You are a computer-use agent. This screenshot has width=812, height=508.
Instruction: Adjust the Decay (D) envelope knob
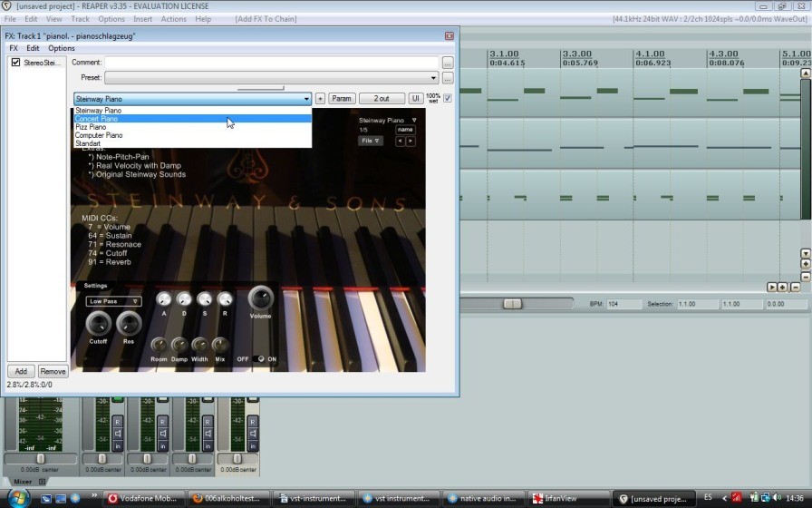coord(184,299)
